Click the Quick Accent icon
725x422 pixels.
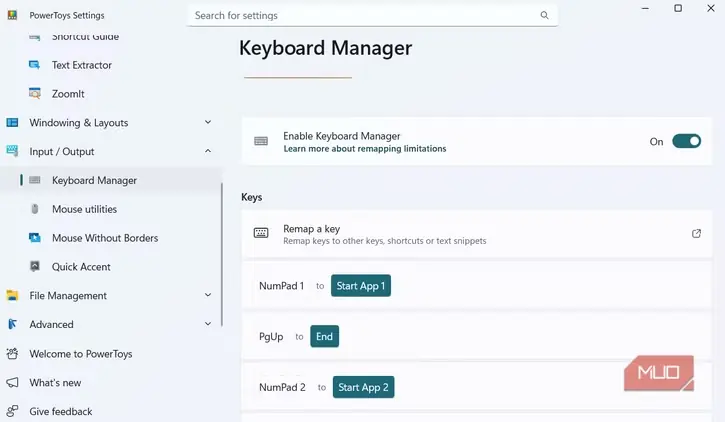[x=35, y=266]
